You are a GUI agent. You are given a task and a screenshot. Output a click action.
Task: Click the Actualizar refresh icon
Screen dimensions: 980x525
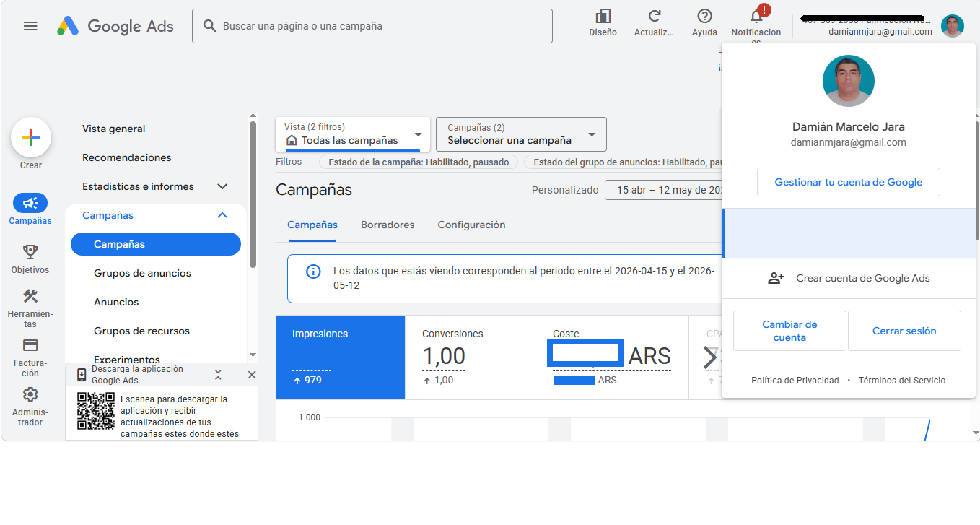point(655,17)
